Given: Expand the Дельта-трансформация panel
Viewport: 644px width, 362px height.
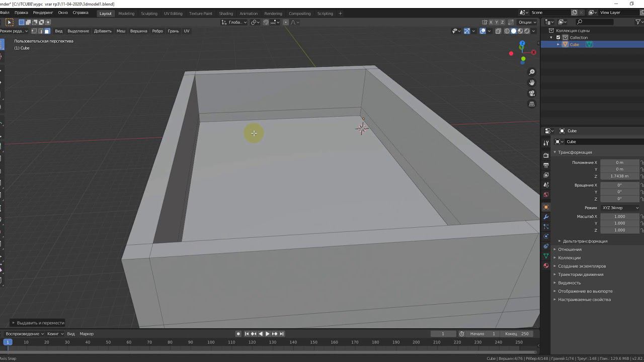Looking at the screenshot, I should pos(585,241).
